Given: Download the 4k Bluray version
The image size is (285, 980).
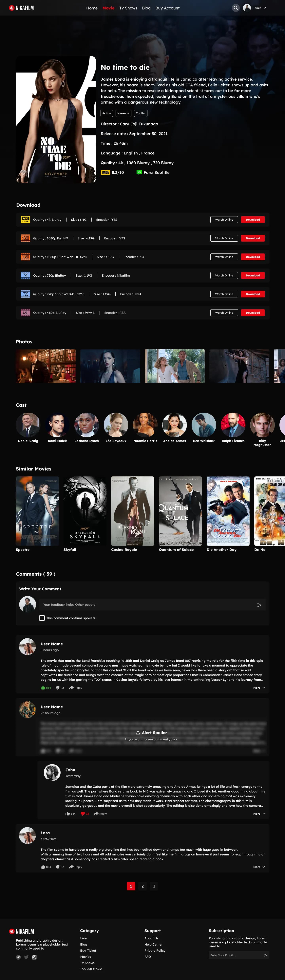Looking at the screenshot, I should point(253,220).
